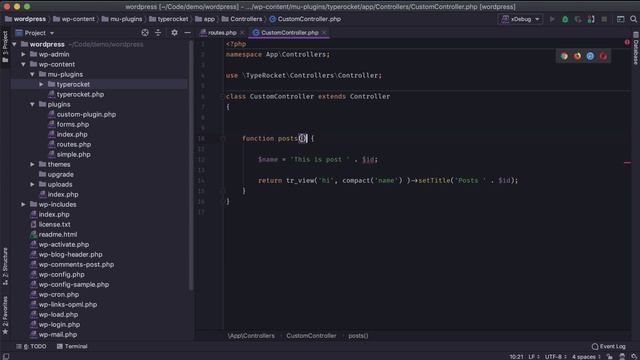Screen dimensions: 640x360
Task: Close the routes.php tab
Action: (242, 33)
